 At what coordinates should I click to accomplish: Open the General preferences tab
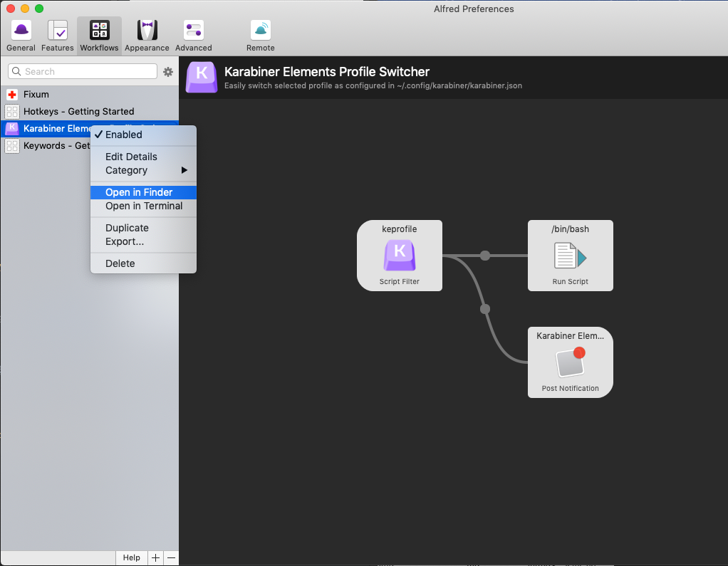pyautogui.click(x=21, y=36)
